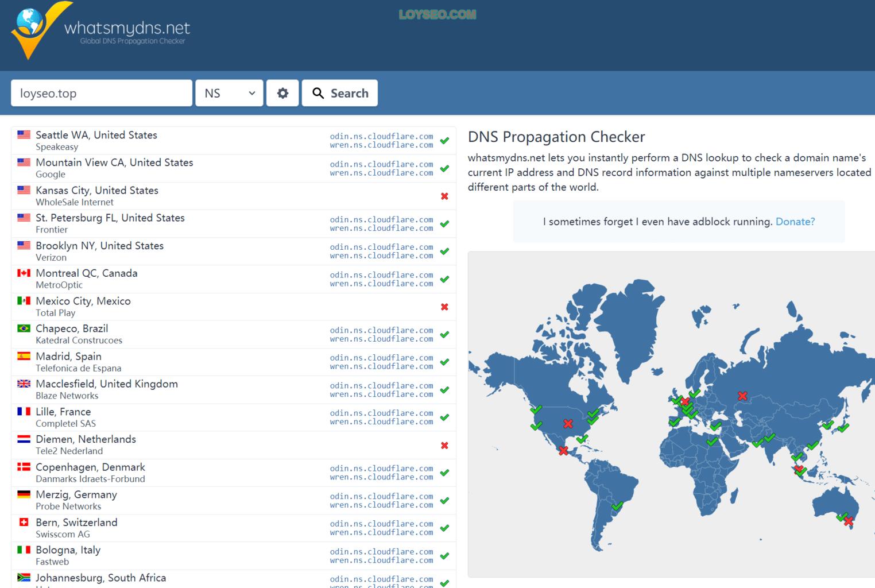Click the red X for Mexico City

tap(444, 307)
